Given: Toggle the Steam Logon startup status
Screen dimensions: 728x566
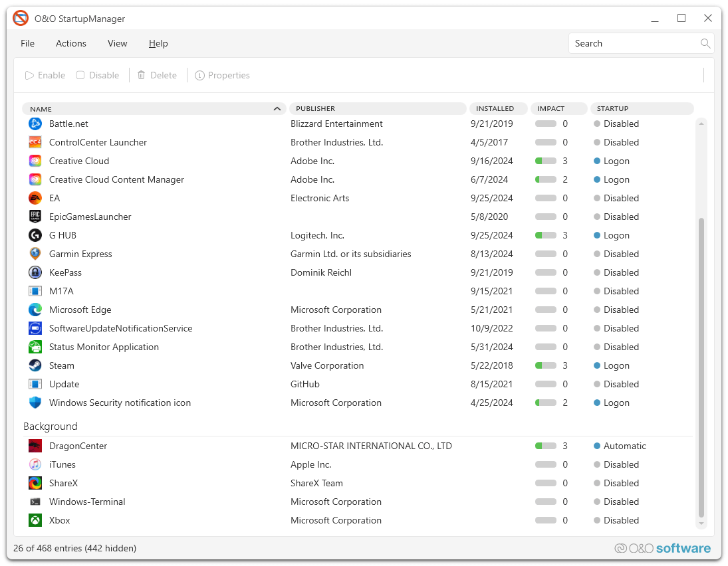Looking at the screenshot, I should point(612,365).
